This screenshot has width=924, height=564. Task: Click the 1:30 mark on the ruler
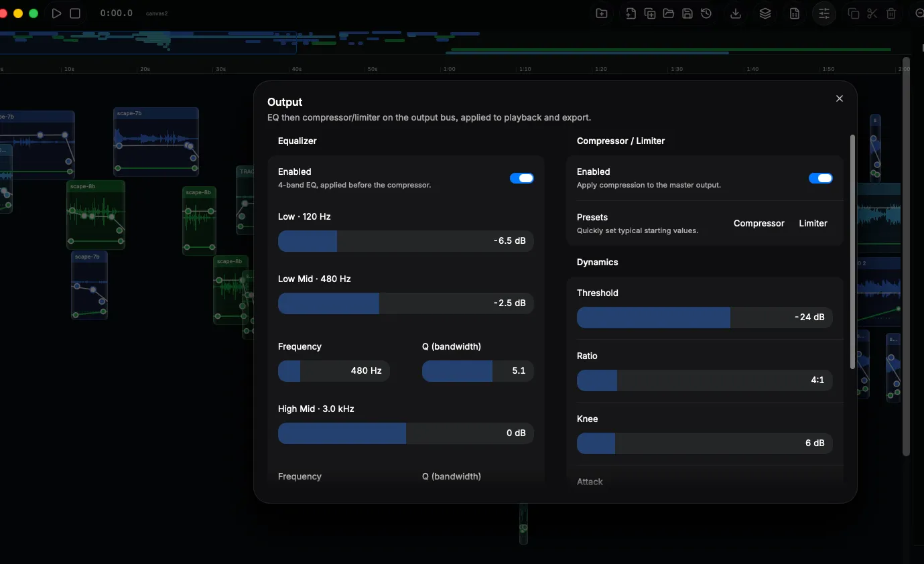677,69
